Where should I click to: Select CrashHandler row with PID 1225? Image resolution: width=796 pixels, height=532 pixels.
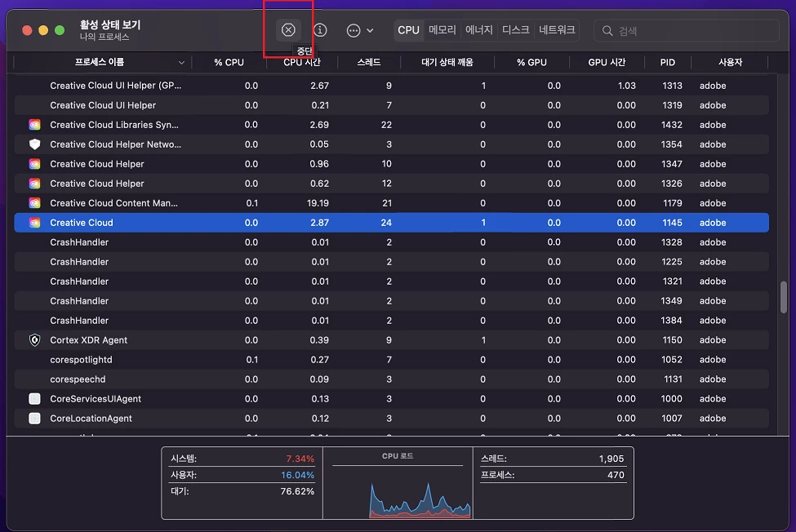tap(391, 262)
